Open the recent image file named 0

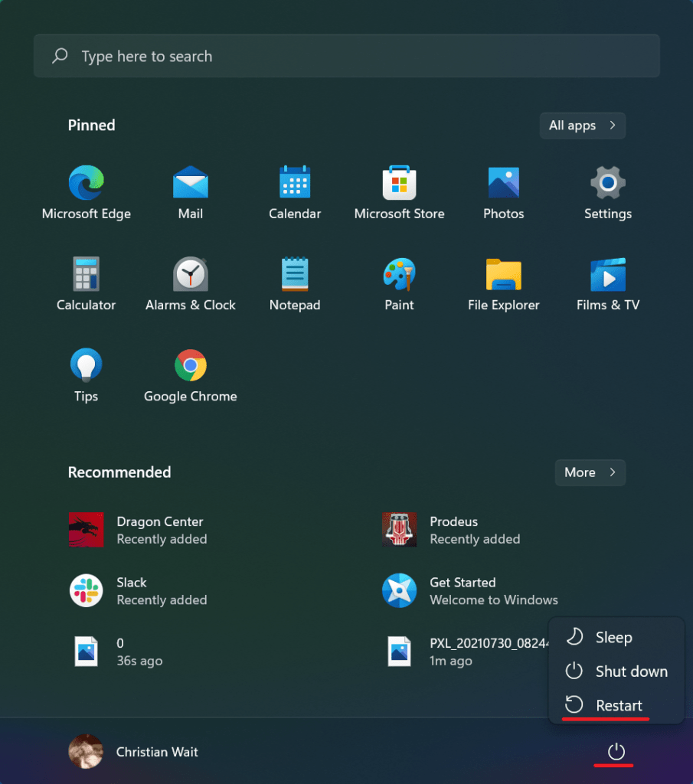pyautogui.click(x=118, y=652)
